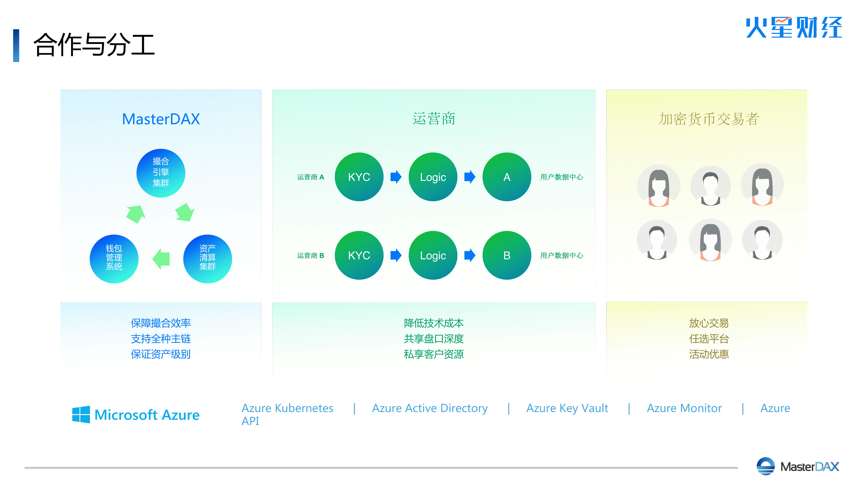Click the 加密货币交易者 column heading
Image resolution: width=868 pixels, height=488 pixels.
point(709,119)
